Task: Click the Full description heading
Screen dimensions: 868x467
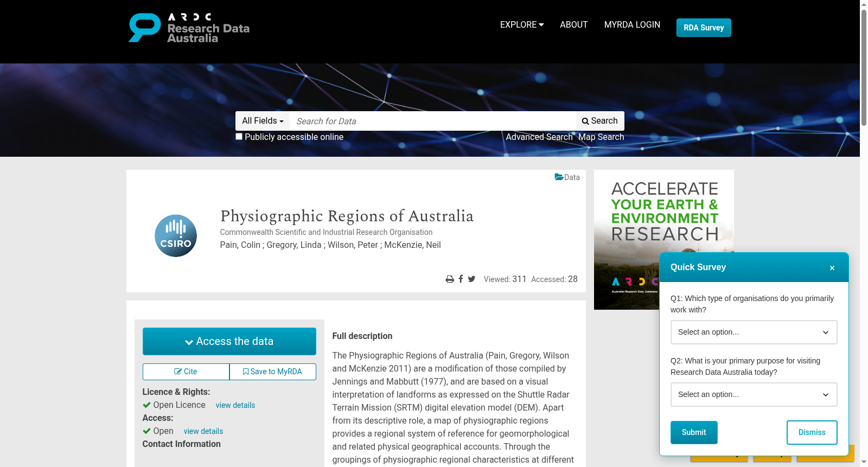Action: point(362,336)
